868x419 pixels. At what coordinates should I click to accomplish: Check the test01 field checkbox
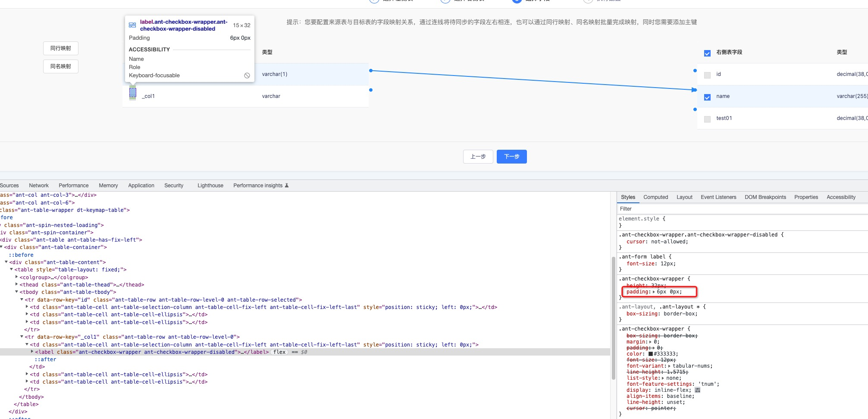[x=707, y=119]
